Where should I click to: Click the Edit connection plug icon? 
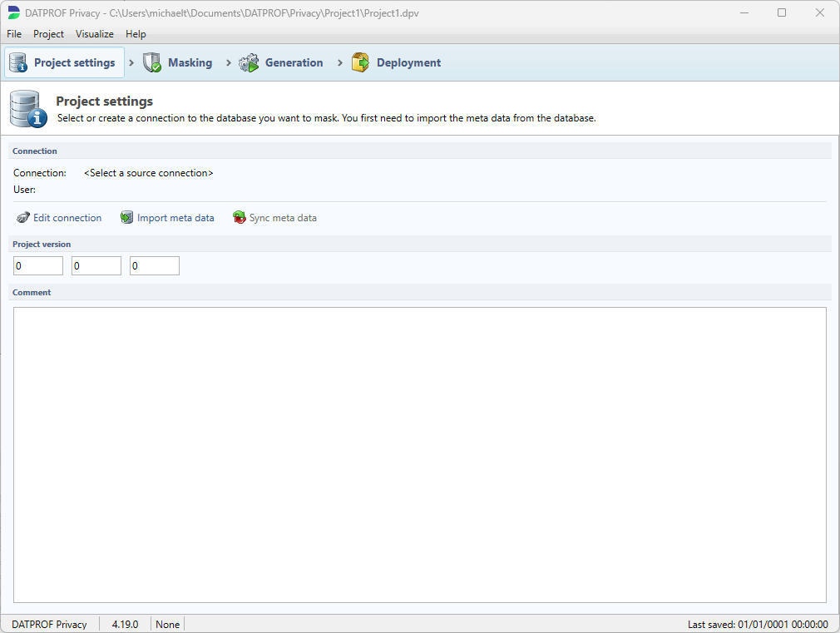(23, 218)
